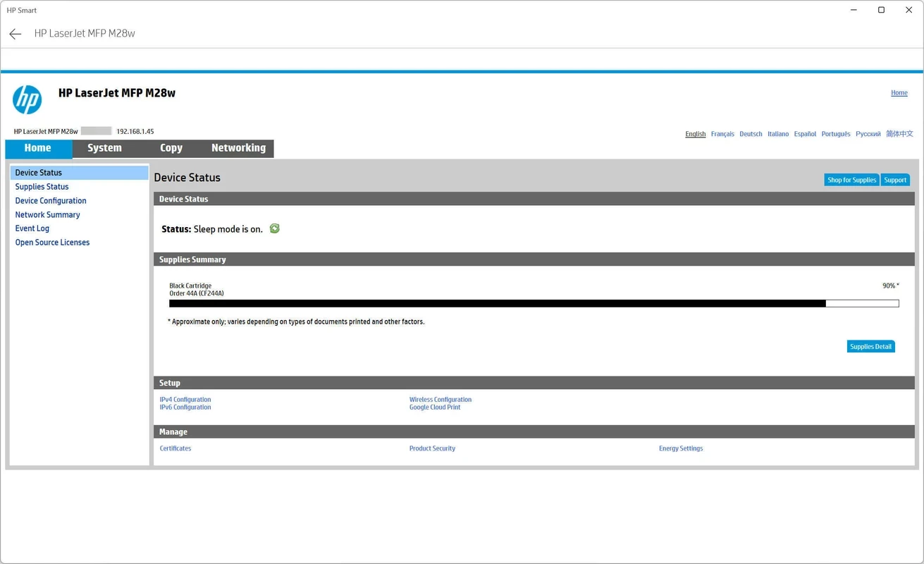Go to IPv4 Configuration
This screenshot has height=564, width=924.
pos(185,400)
